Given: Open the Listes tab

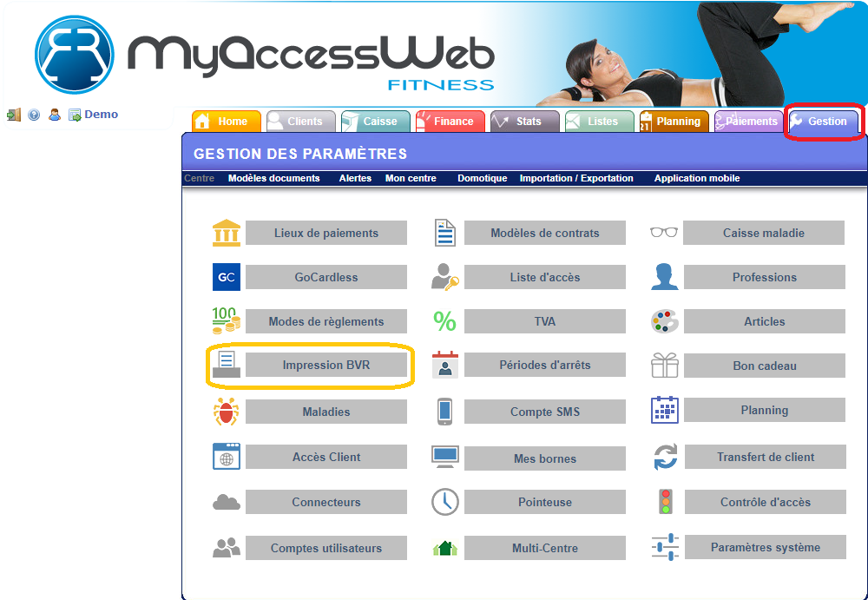Looking at the screenshot, I should [600, 122].
